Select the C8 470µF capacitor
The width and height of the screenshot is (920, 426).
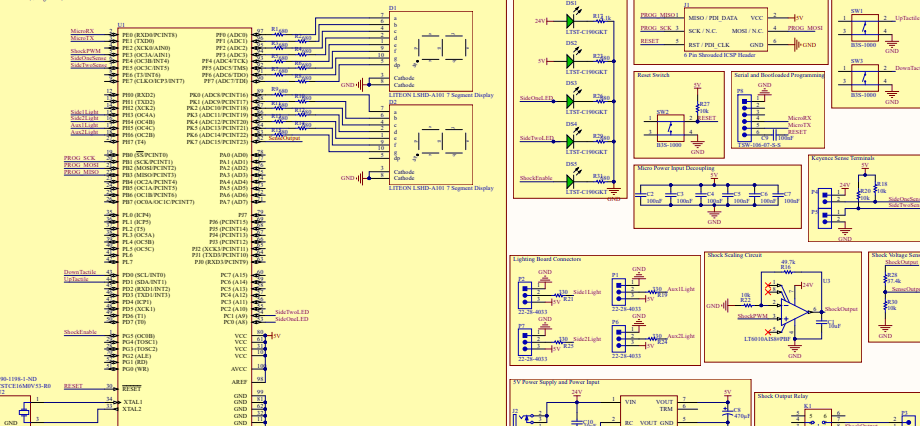(x=729, y=410)
